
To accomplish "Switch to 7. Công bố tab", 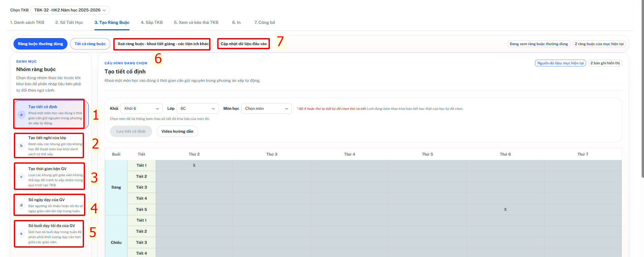I will pyautogui.click(x=264, y=23).
